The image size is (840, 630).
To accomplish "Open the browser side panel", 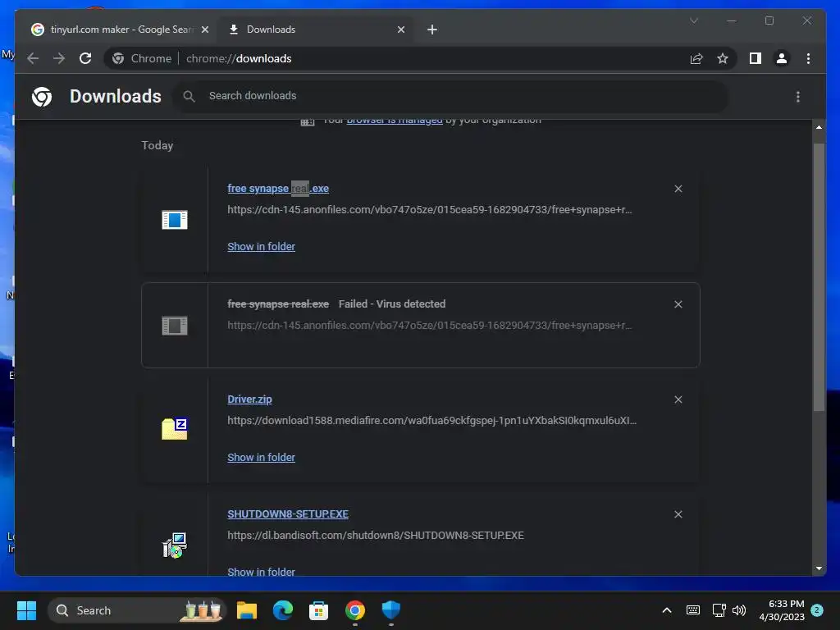I will pyautogui.click(x=756, y=58).
